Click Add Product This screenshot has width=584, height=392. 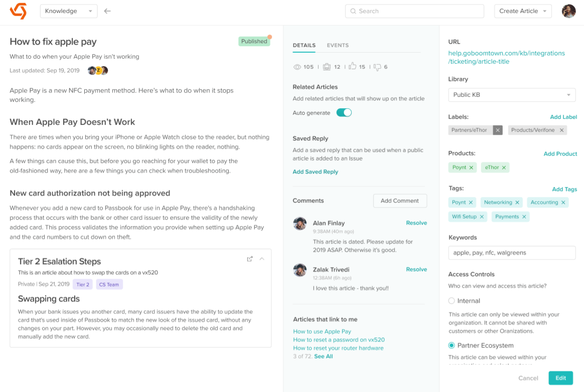pos(560,154)
